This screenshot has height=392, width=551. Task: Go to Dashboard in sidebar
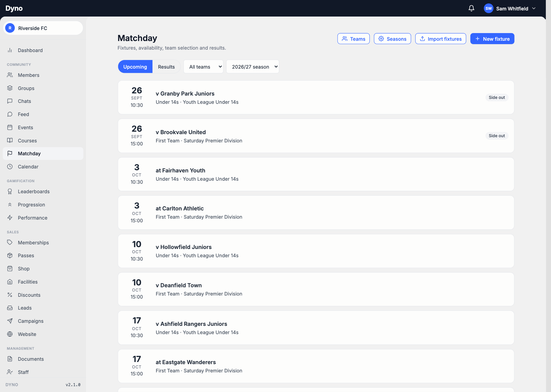pos(43,50)
